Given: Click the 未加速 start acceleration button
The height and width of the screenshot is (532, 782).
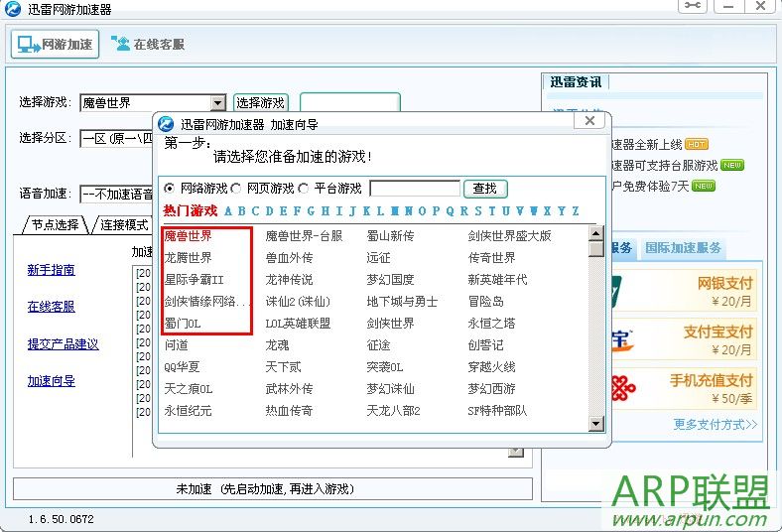Looking at the screenshot, I should [x=273, y=488].
